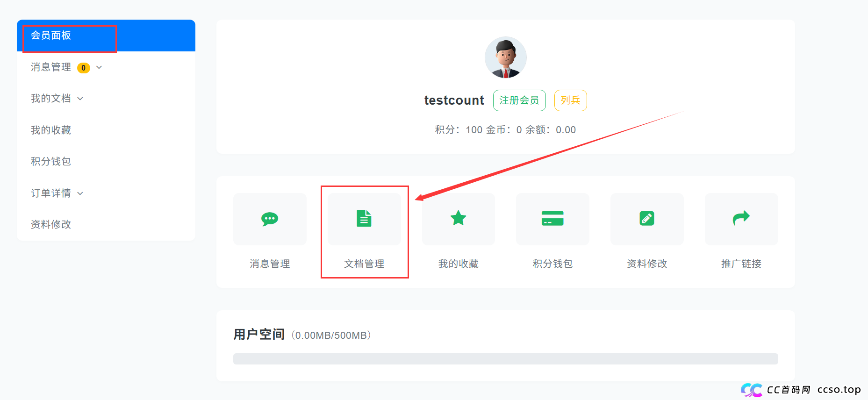868x400 pixels.
Task: Click the yellow 列兵 rank badge
Action: (570, 100)
